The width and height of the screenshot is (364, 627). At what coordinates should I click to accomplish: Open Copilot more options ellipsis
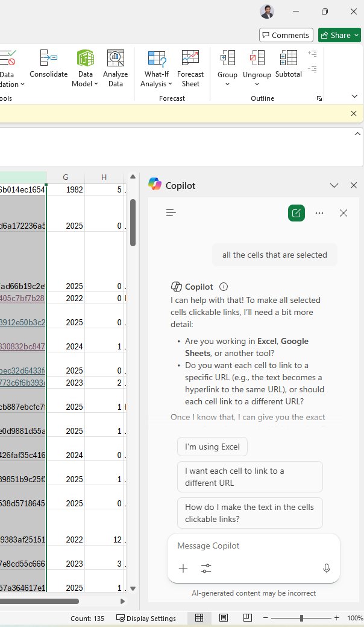click(x=319, y=213)
